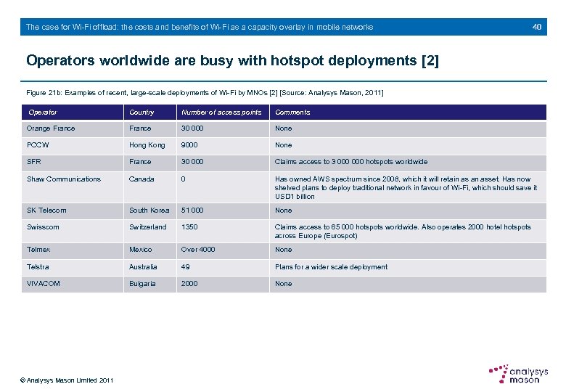Click the Analysys Mason logo
Viewport: 566px width, 392px height.
coord(518,374)
